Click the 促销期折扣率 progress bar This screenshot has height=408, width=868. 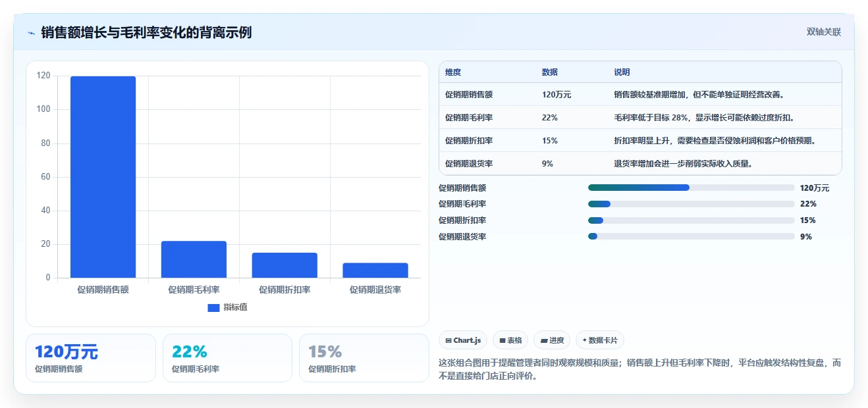pyautogui.click(x=692, y=220)
